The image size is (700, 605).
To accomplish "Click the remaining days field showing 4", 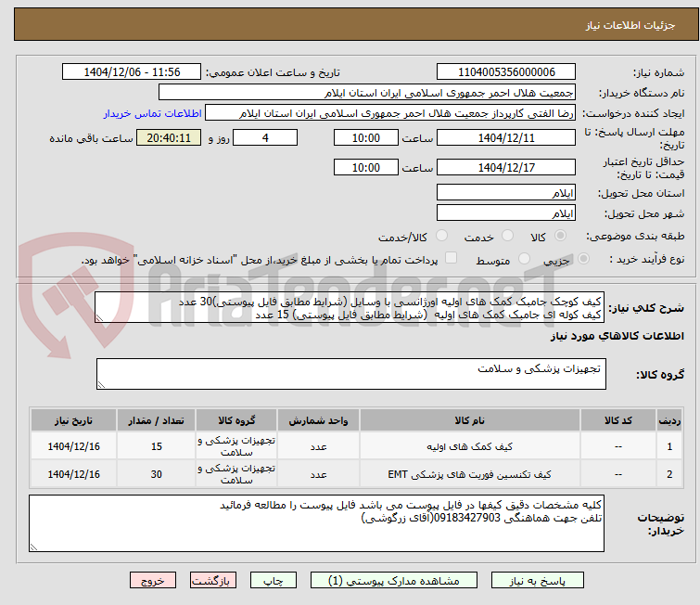I will (x=265, y=137).
